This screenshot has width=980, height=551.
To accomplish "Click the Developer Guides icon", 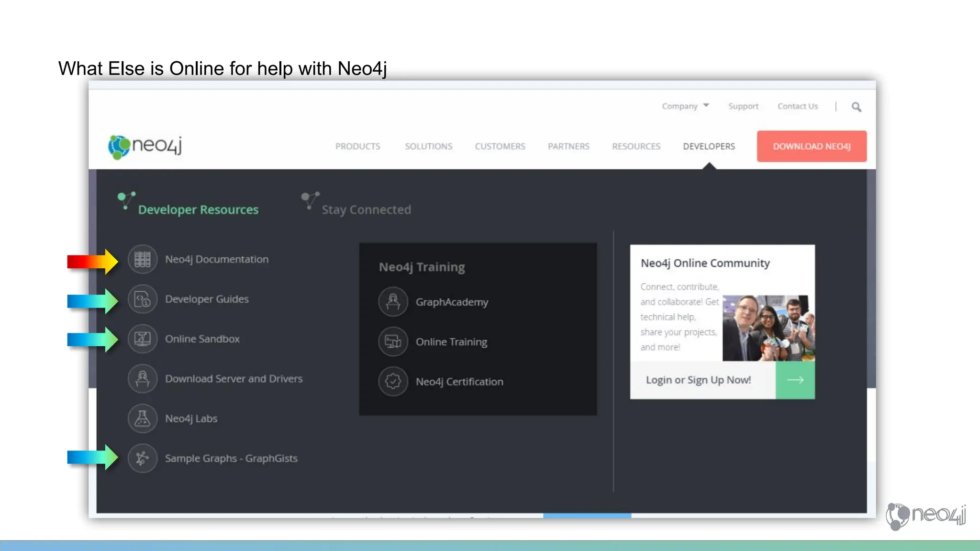I will click(x=143, y=299).
